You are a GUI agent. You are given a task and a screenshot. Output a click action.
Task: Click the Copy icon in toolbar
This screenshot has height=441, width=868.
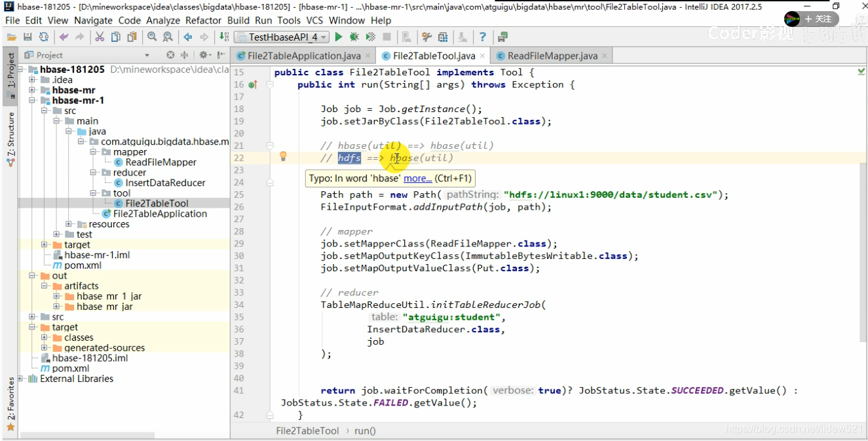(115, 37)
